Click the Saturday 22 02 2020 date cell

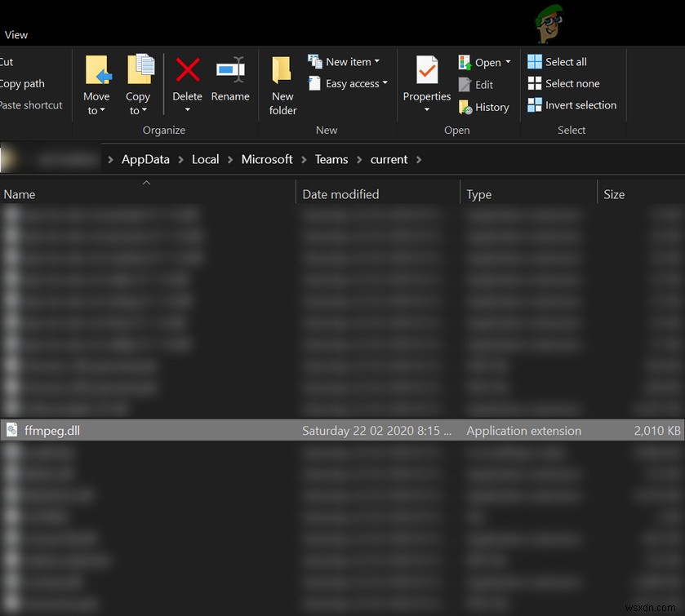coord(377,431)
